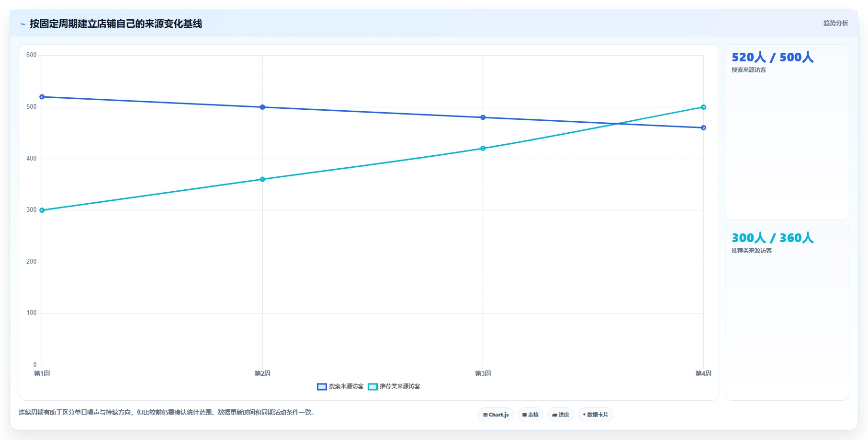Click the 第1周 axis label
Image resolution: width=868 pixels, height=440 pixels.
tap(42, 373)
